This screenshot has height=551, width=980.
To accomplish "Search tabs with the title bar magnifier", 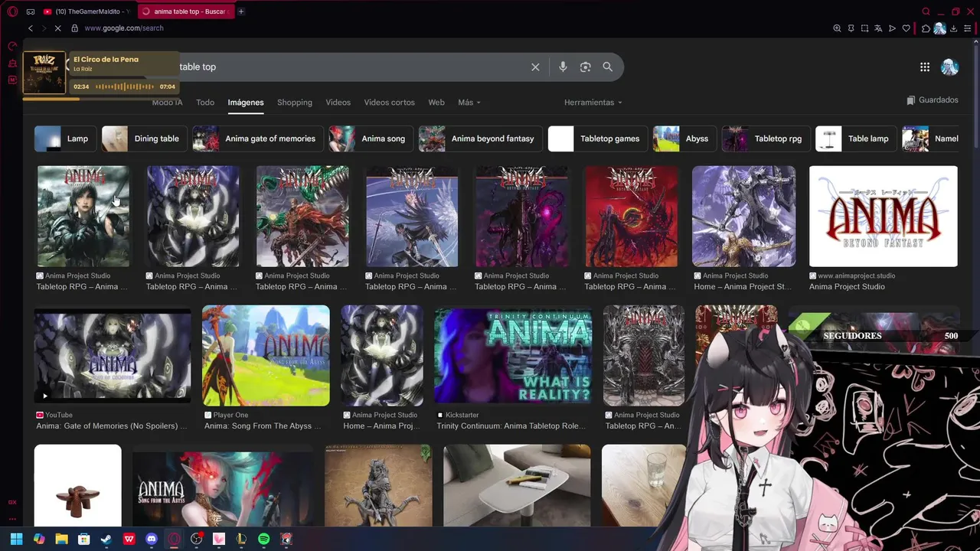I will point(926,11).
